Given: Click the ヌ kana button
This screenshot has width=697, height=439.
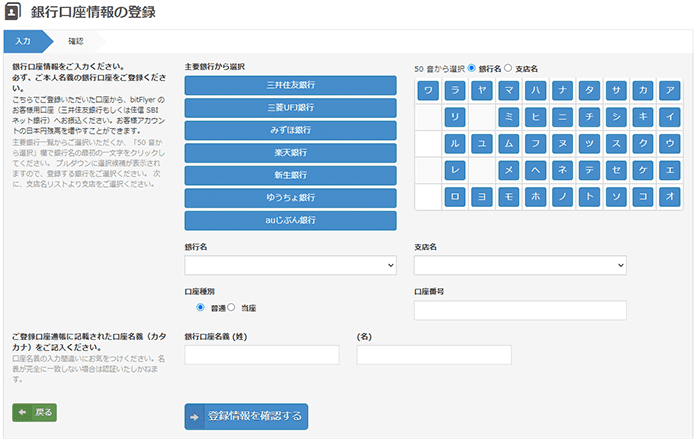Looking at the screenshot, I should 563,144.
